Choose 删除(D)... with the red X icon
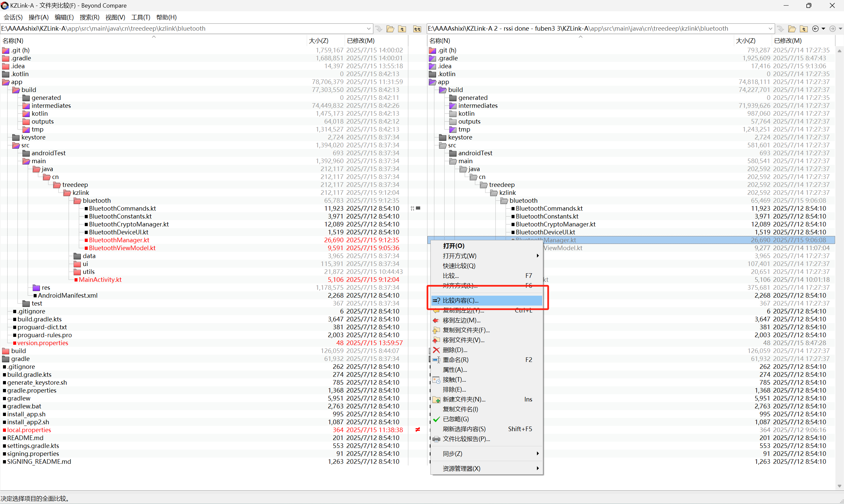This screenshot has height=504, width=844. click(x=486, y=349)
